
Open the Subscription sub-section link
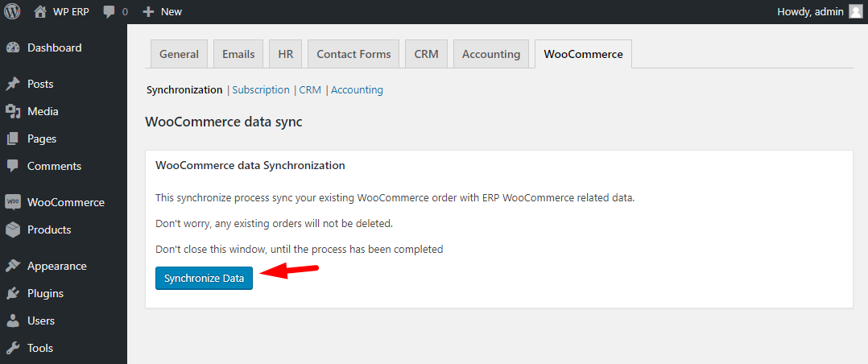click(x=261, y=89)
